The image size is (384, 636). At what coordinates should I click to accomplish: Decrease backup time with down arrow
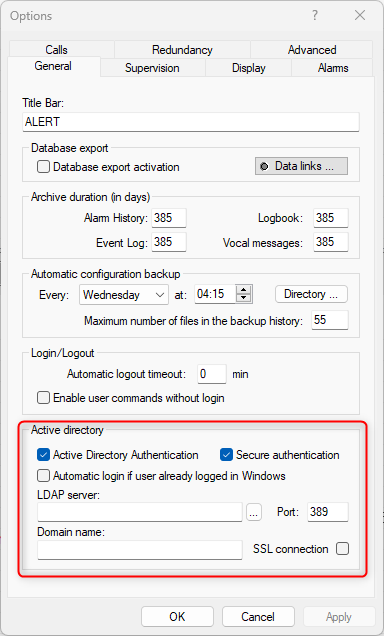[243, 298]
